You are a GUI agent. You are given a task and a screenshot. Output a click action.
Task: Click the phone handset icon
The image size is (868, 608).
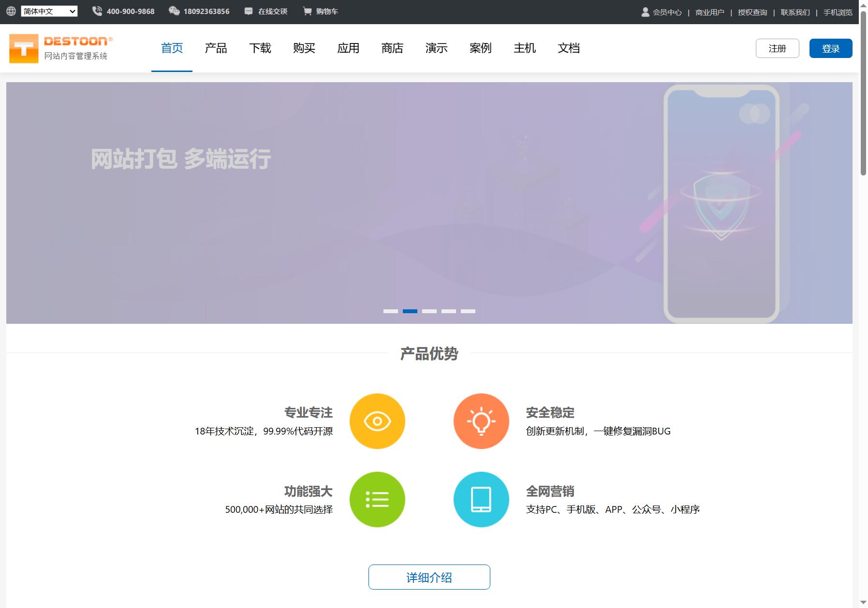click(97, 11)
